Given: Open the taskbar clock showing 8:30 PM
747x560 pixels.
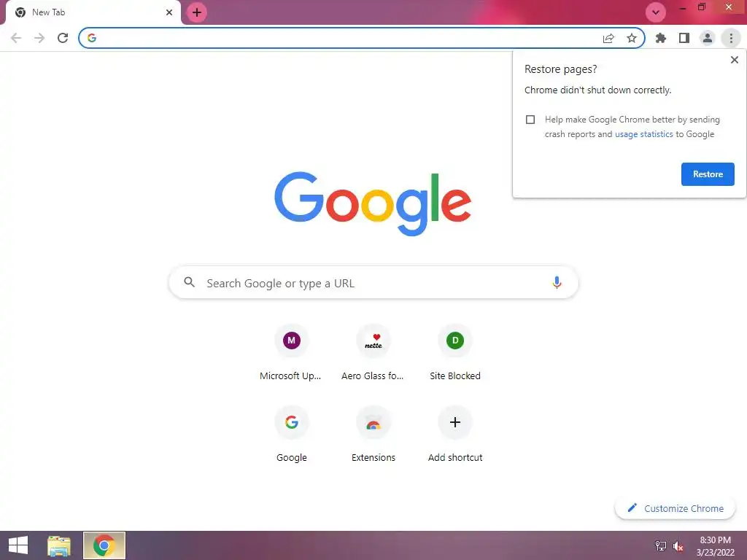Looking at the screenshot, I should click(x=715, y=546).
